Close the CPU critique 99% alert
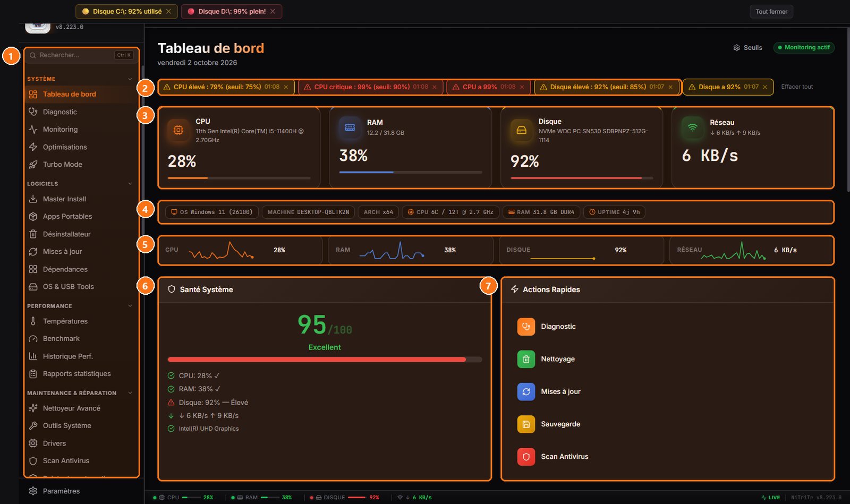 point(434,87)
